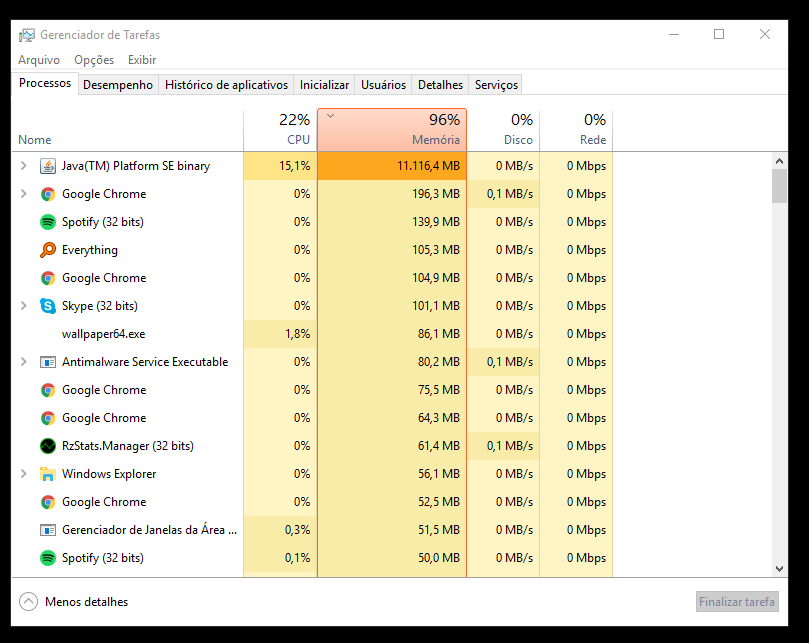Switch to the Usuários tab
Viewport: 809px width, 643px height.
pos(383,85)
